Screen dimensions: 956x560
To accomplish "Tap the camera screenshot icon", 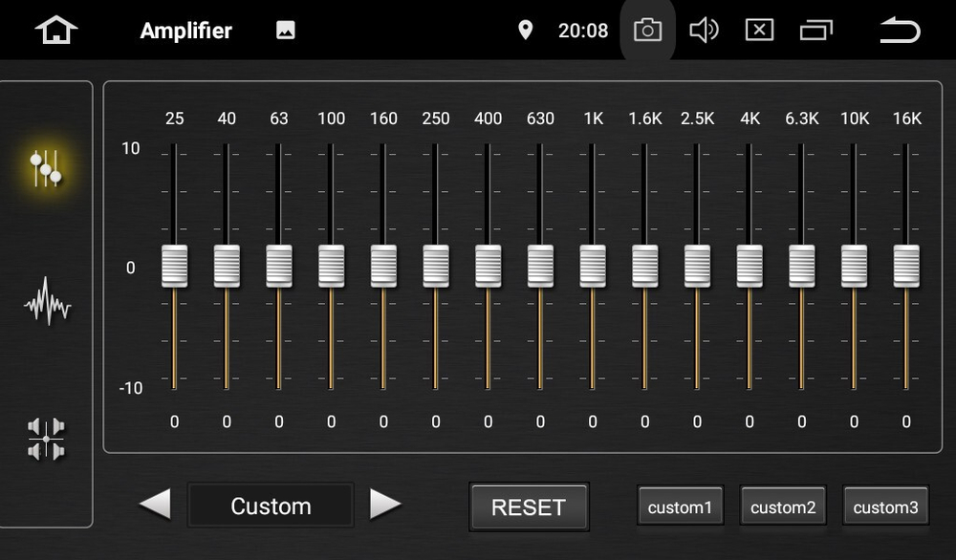I will click(x=647, y=31).
